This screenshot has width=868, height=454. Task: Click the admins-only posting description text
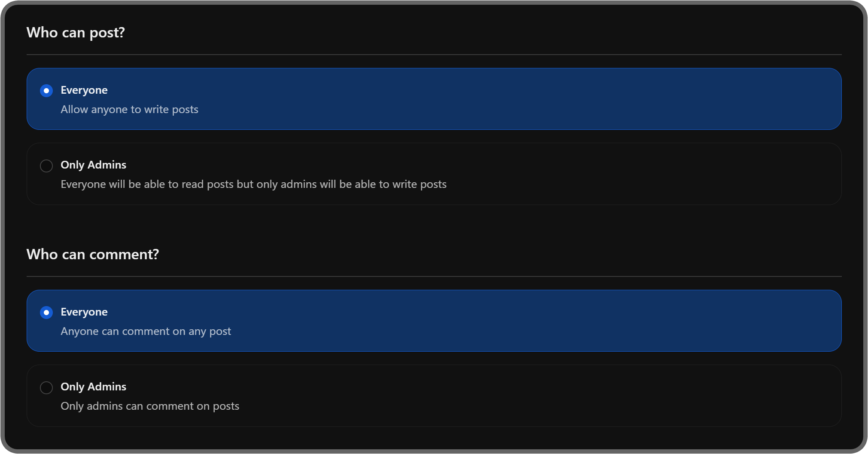coord(253,184)
